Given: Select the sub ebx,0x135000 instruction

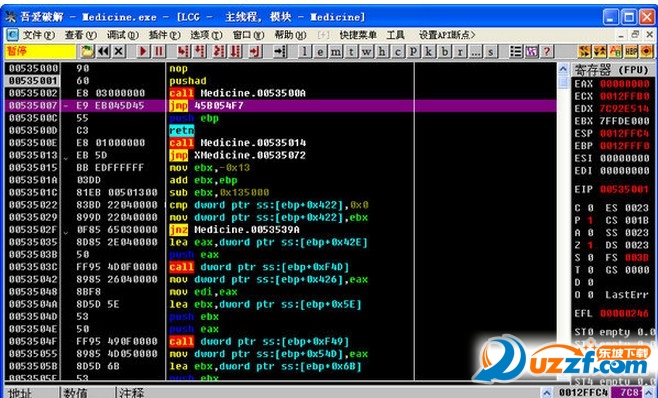Looking at the screenshot, I should [x=219, y=192].
